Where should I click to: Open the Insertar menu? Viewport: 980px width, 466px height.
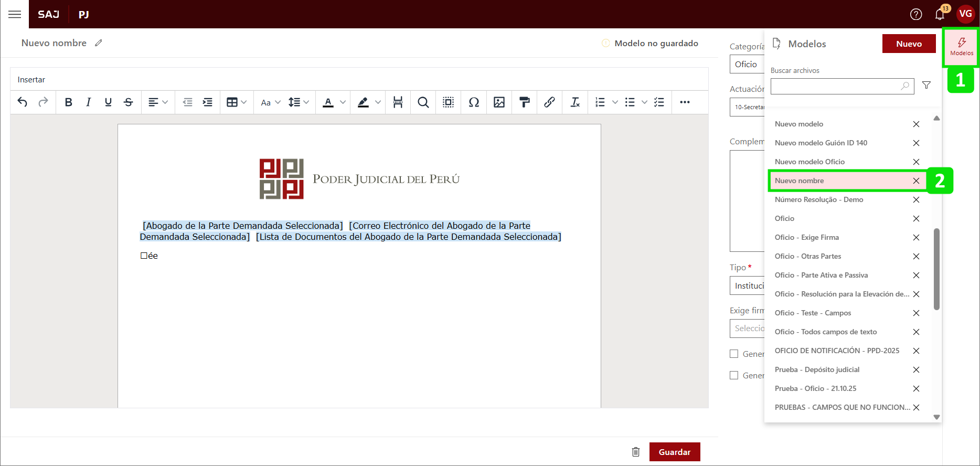pos(31,80)
